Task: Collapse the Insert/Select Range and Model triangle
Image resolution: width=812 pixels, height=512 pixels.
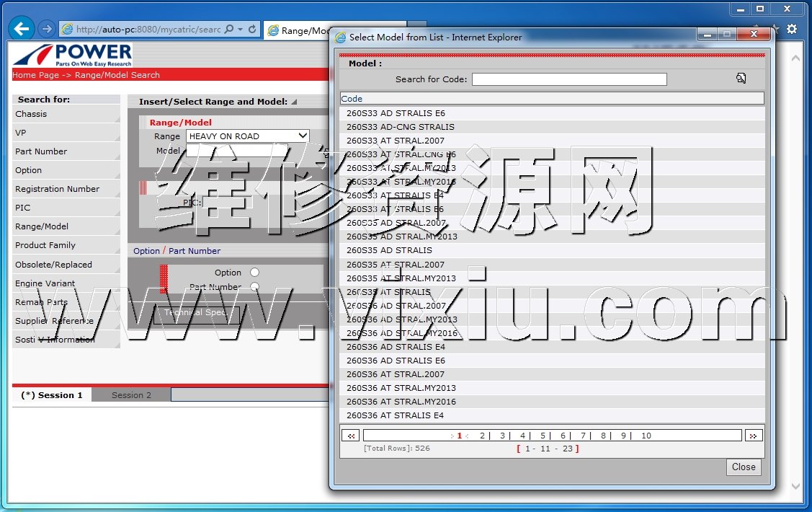Action: click(x=294, y=102)
